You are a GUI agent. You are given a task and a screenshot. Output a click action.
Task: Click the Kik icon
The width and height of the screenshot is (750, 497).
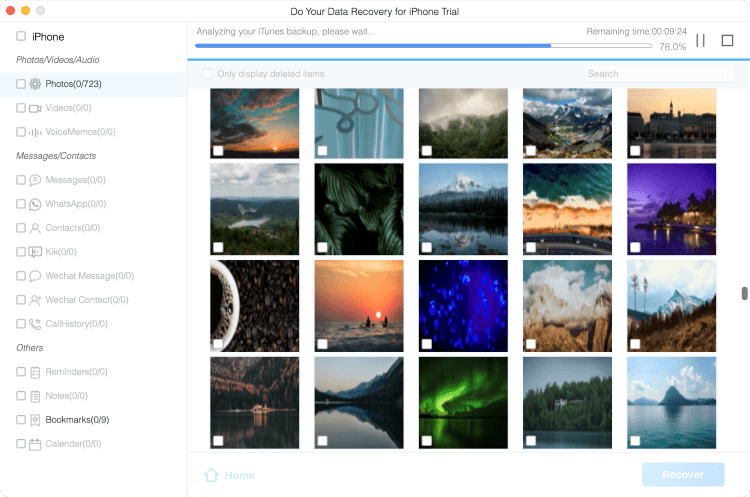(35, 252)
